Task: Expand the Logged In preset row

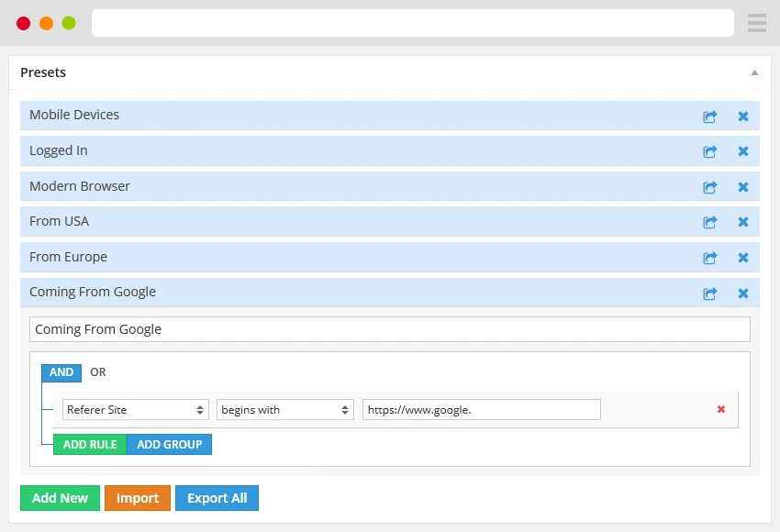Action: [x=389, y=150]
